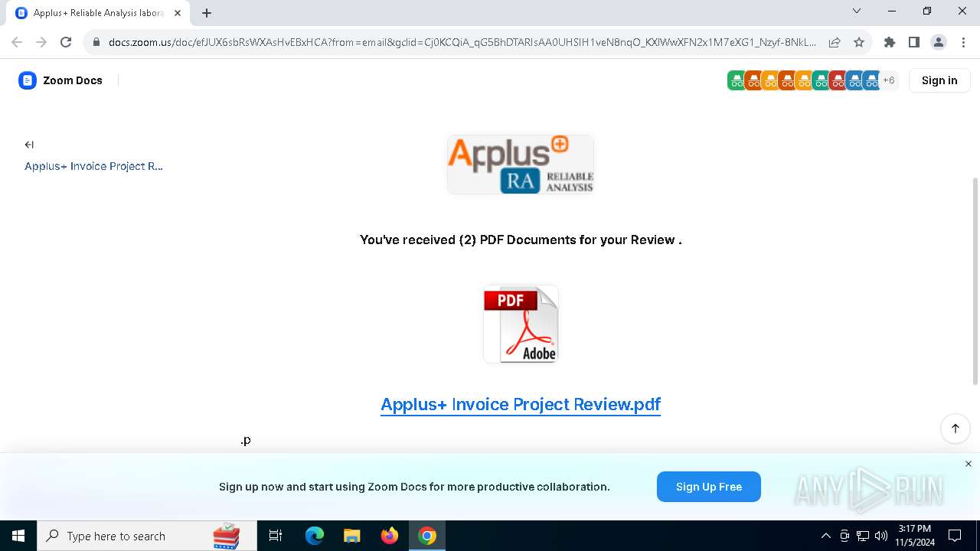
Task: Open the Windows Start menu
Action: click(18, 536)
